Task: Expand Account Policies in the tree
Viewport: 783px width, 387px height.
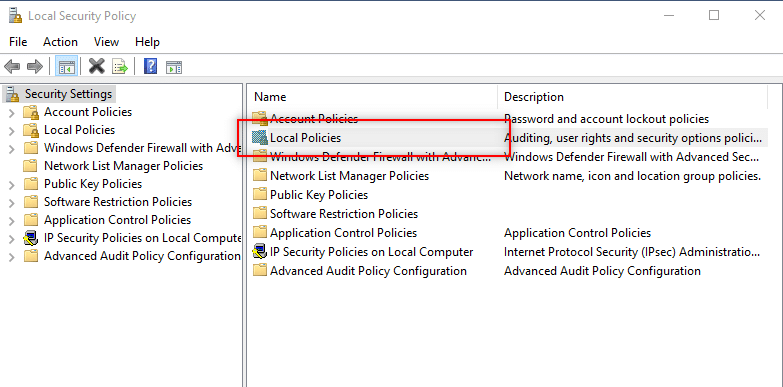Action: point(12,112)
